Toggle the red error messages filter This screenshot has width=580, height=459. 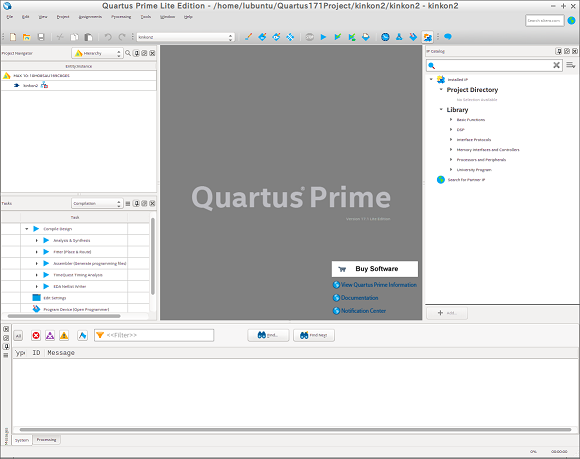click(x=36, y=335)
